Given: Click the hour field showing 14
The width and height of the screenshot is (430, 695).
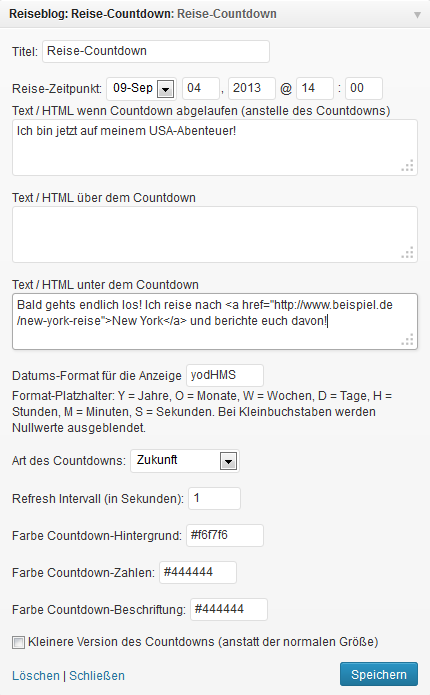Looking at the screenshot, I should pyautogui.click(x=315, y=89).
